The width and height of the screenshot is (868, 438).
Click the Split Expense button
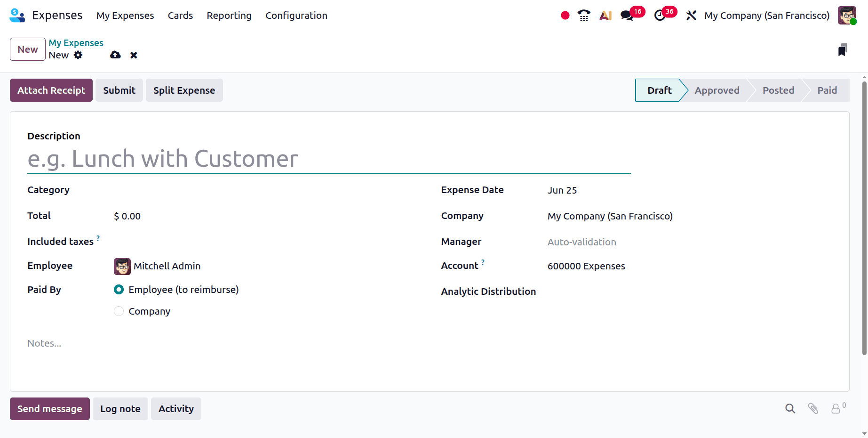[184, 90]
